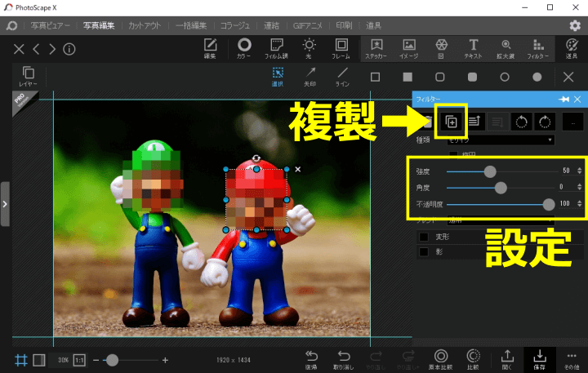Select the filled rounded rectangle shape
The height and width of the screenshot is (373, 588).
click(473, 78)
